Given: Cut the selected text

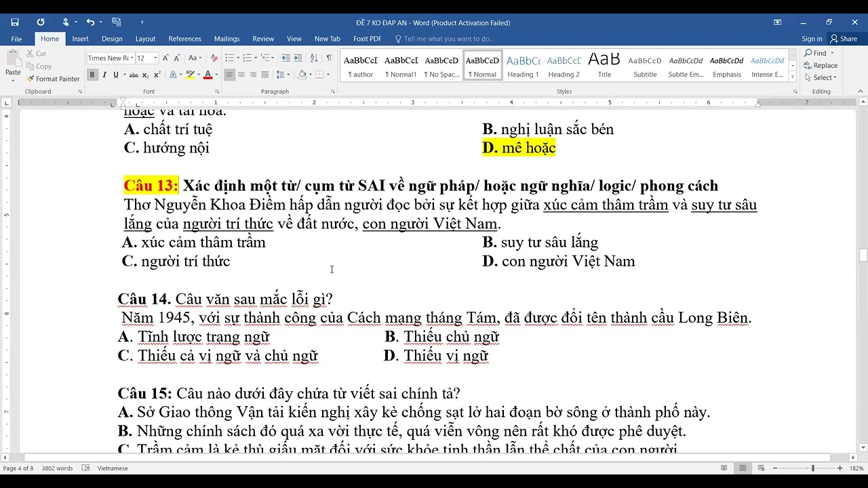Looking at the screenshot, I should click(36, 54).
